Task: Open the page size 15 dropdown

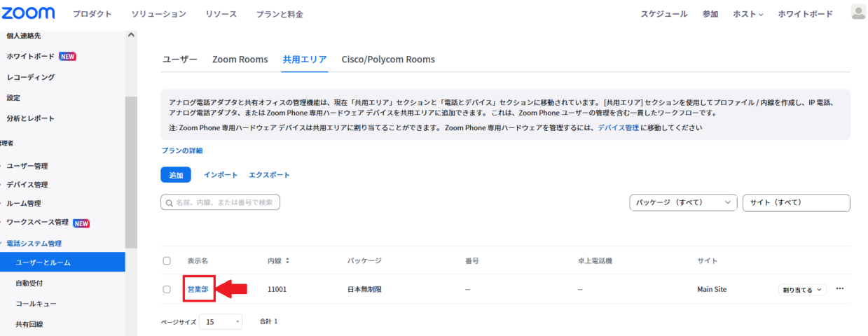Action: pyautogui.click(x=221, y=321)
